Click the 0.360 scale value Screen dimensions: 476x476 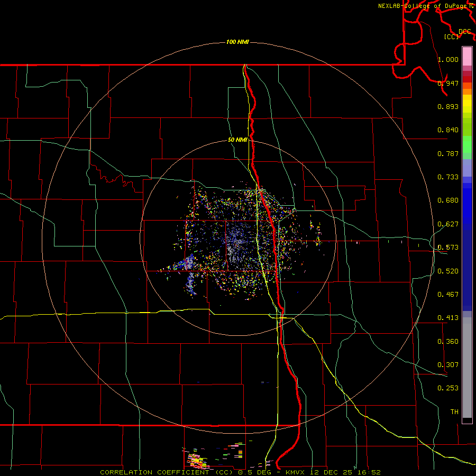pyautogui.click(x=448, y=341)
